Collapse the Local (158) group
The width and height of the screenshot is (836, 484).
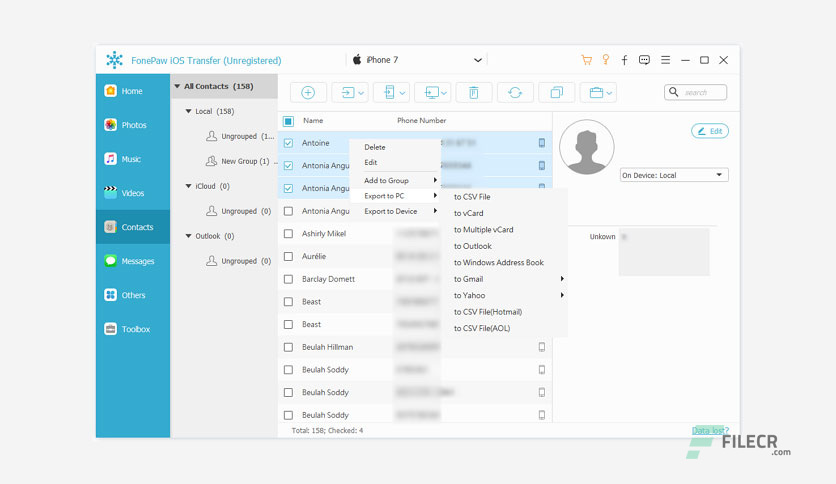click(x=188, y=111)
